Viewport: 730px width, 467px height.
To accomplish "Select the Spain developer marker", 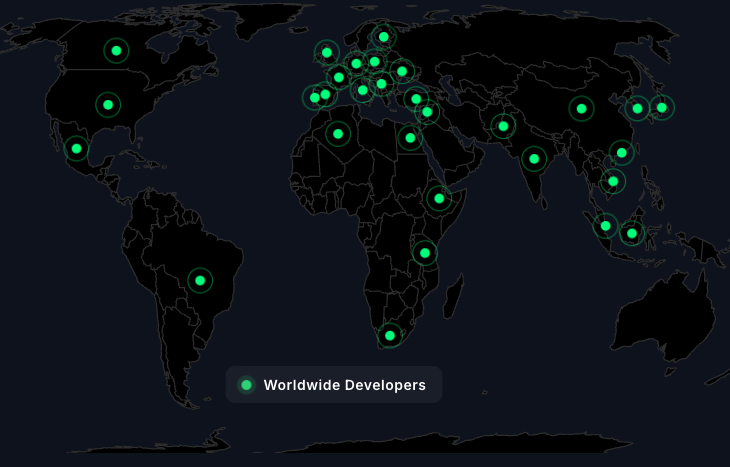I will pyautogui.click(x=325, y=95).
